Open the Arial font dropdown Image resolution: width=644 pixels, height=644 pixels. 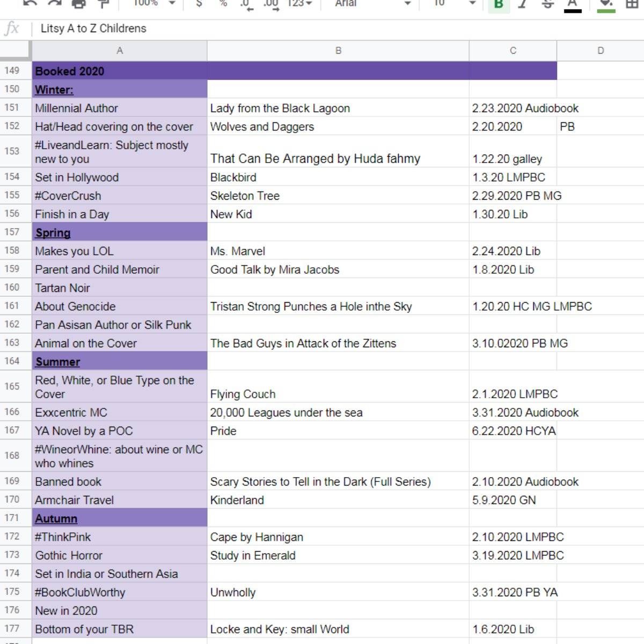click(x=372, y=3)
